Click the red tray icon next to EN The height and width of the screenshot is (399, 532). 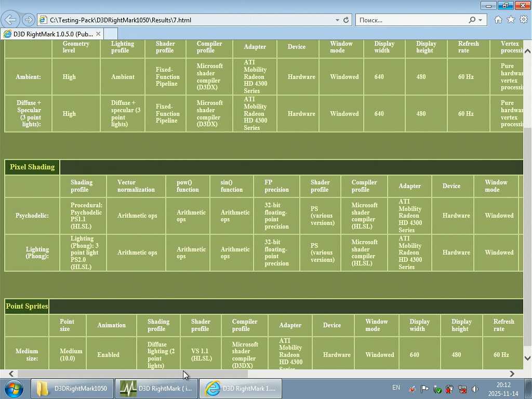(x=412, y=389)
